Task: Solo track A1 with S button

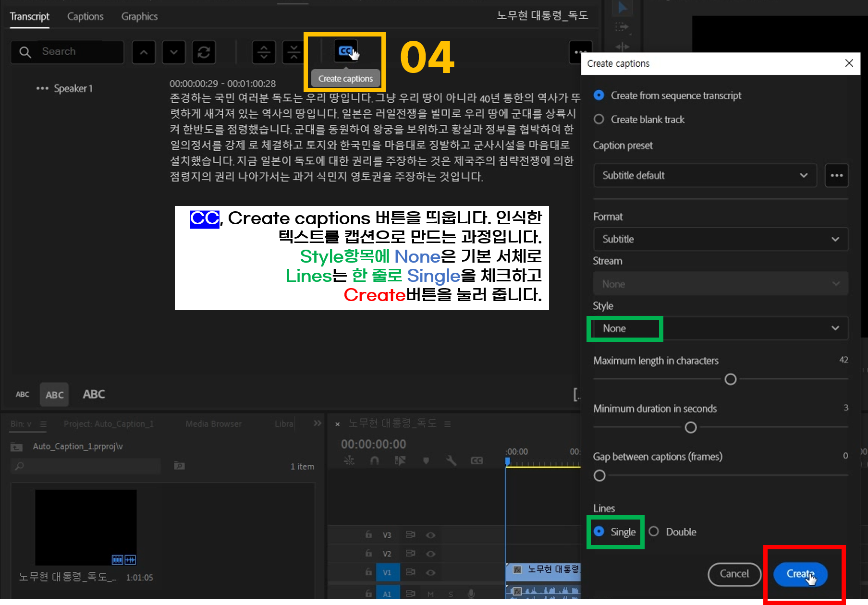Action: [x=451, y=594]
